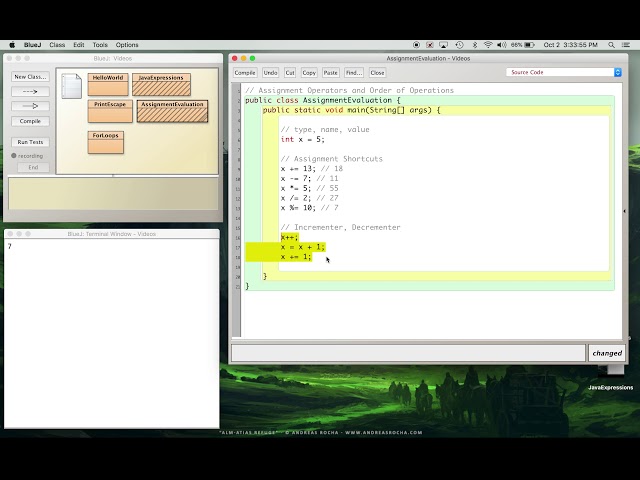Screen dimensions: 640x480
Task: Click the 'changed' status indicator
Action: point(607,353)
